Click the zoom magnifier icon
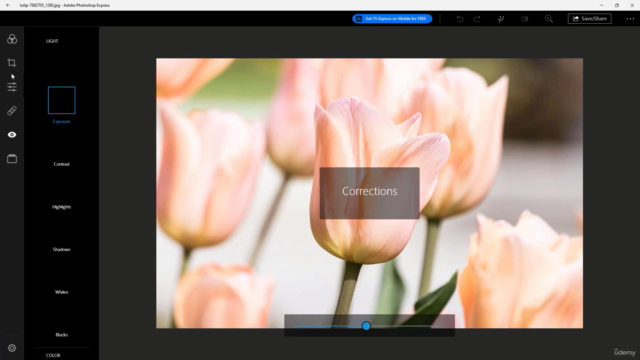The height and width of the screenshot is (360, 640). (549, 19)
